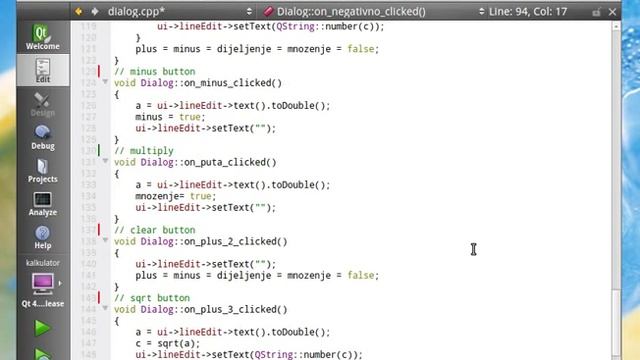Click the Qt 4....lease build label
The height and width of the screenshot is (360, 640).
click(x=43, y=304)
